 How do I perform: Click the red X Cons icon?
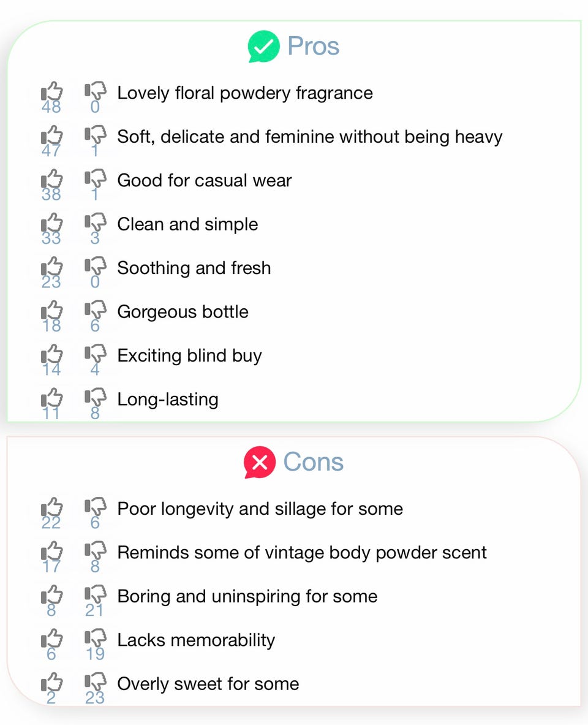259,463
